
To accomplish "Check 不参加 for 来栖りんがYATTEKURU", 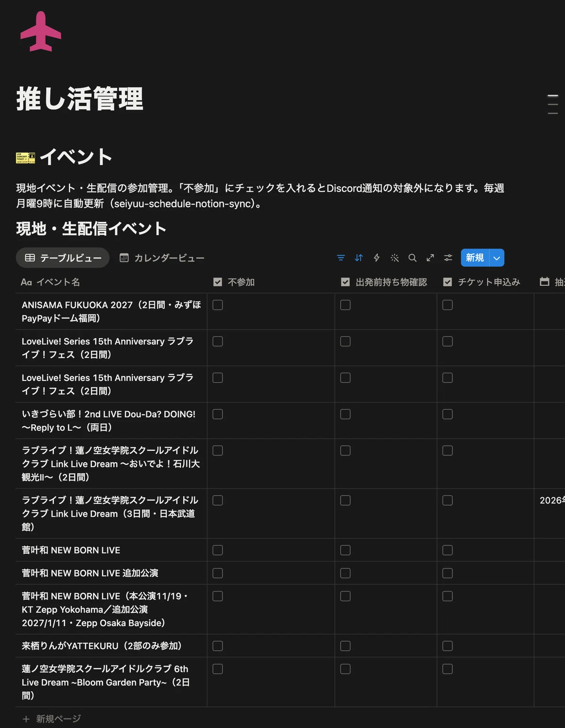I will tap(218, 646).
